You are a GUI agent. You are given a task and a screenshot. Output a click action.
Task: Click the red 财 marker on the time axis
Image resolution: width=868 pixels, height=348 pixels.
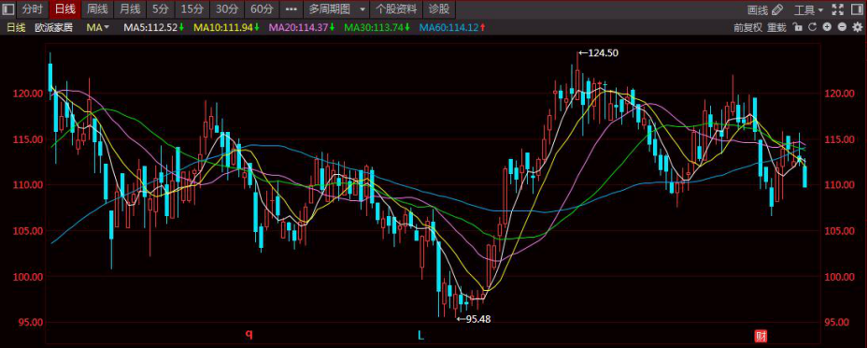tap(761, 335)
